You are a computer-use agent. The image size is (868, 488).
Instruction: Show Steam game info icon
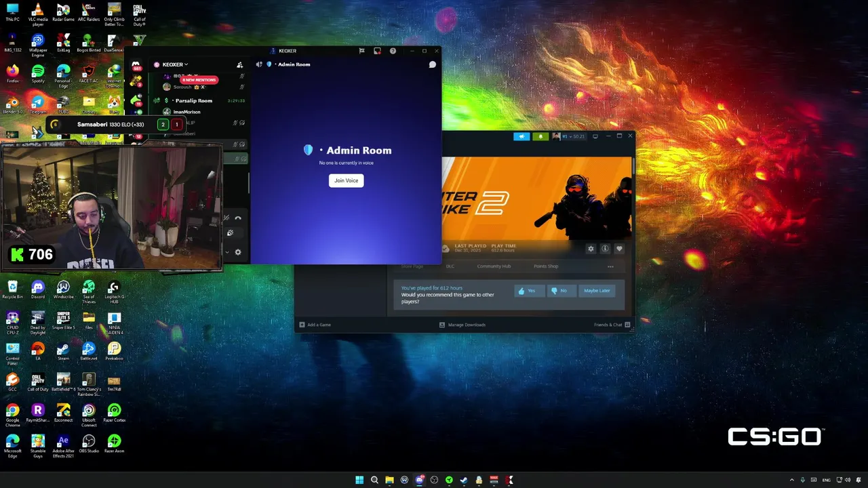tap(605, 249)
